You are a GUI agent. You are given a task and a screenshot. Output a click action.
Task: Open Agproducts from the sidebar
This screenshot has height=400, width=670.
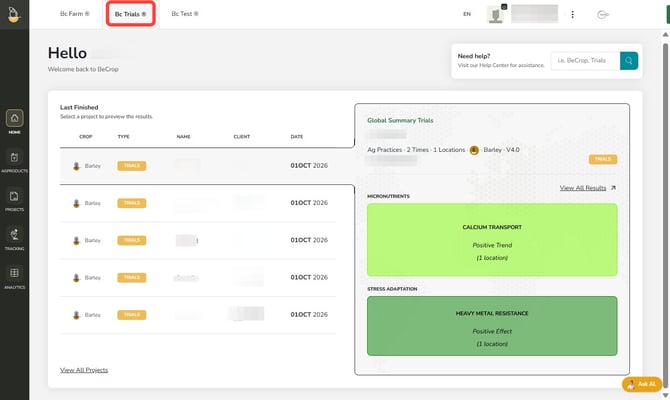[15, 161]
